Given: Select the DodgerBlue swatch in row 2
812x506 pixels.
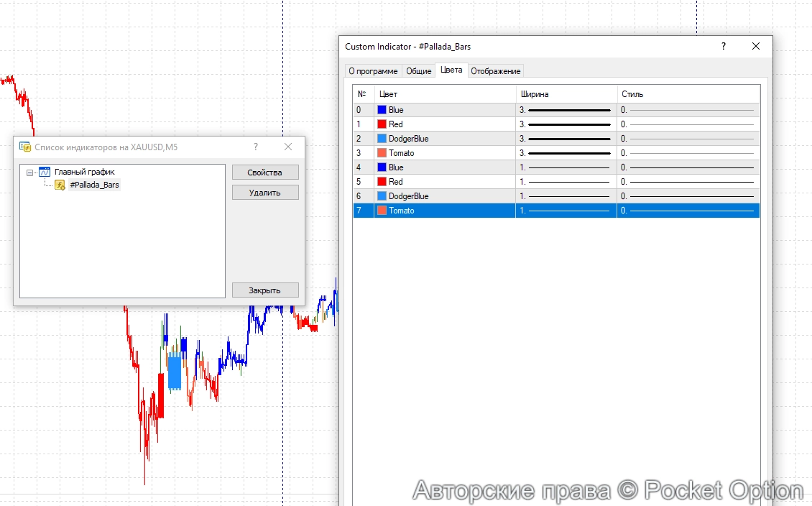Looking at the screenshot, I should tap(382, 139).
